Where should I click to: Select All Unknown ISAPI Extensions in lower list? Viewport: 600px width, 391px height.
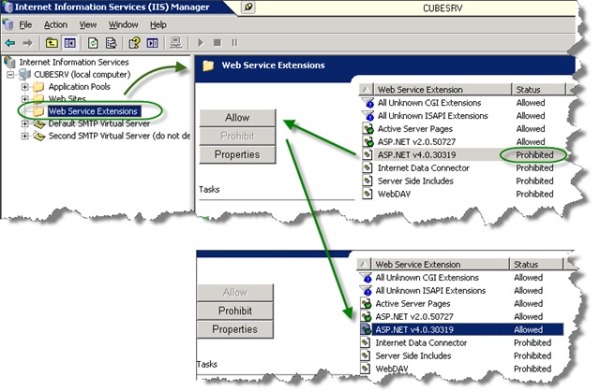[x=430, y=291]
